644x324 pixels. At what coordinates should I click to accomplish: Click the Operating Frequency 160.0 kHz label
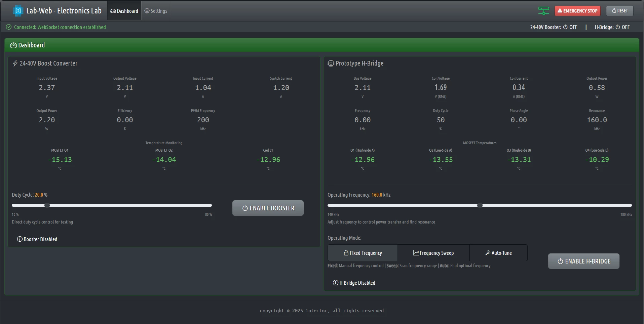coord(359,195)
